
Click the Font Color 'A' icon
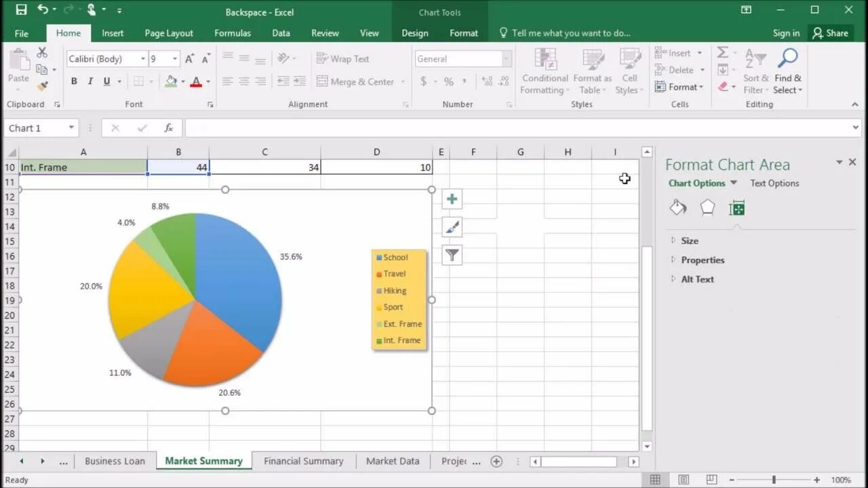click(x=196, y=81)
